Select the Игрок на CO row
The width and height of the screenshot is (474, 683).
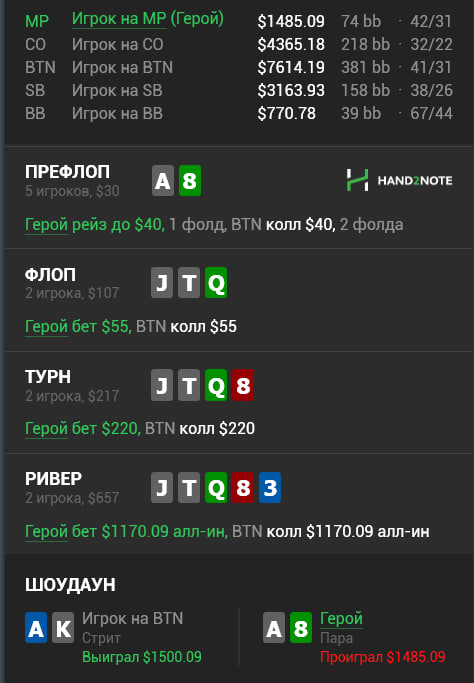click(x=239, y=44)
